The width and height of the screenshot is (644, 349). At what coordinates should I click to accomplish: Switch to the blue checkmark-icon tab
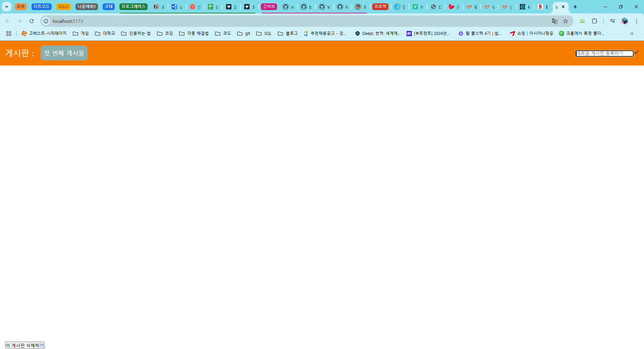click(x=400, y=7)
